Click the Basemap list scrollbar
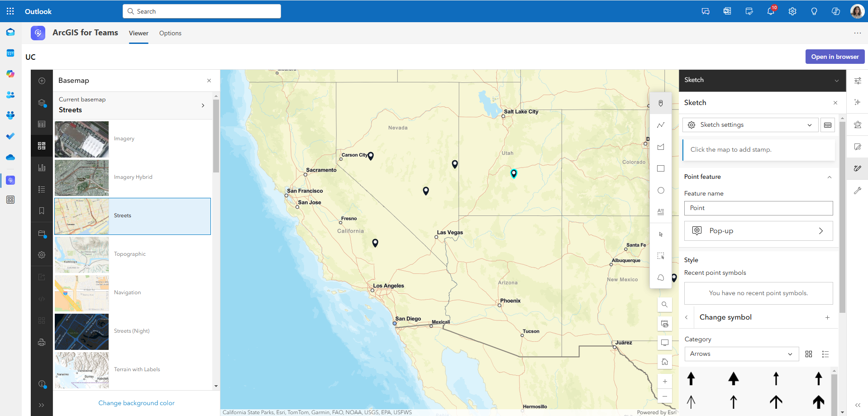 [x=216, y=136]
